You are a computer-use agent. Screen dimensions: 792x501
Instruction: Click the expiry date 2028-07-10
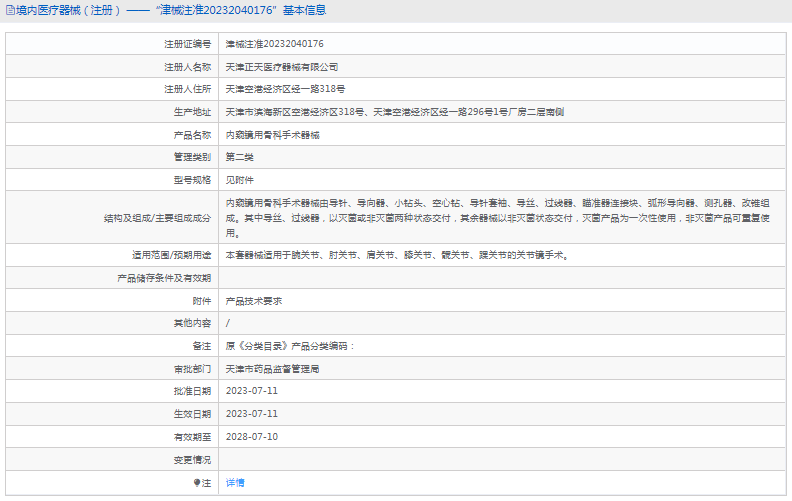click(x=252, y=437)
